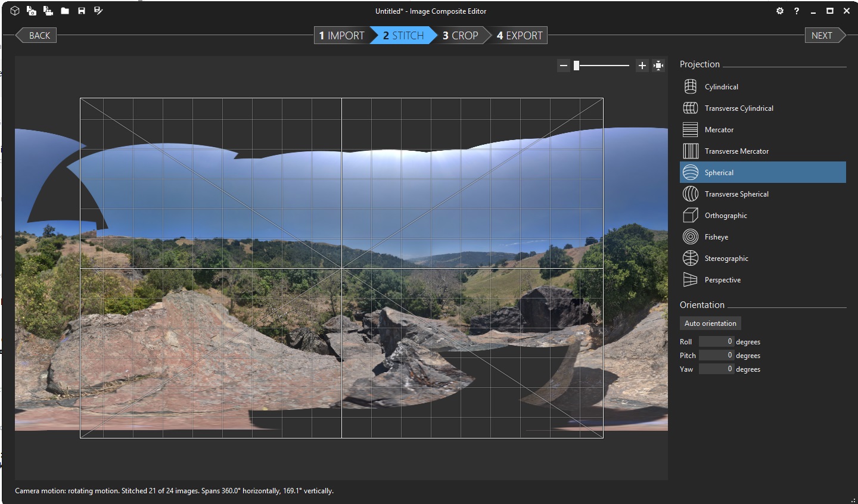Select the Cylindrical projection
This screenshot has width=858, height=504.
pos(721,87)
